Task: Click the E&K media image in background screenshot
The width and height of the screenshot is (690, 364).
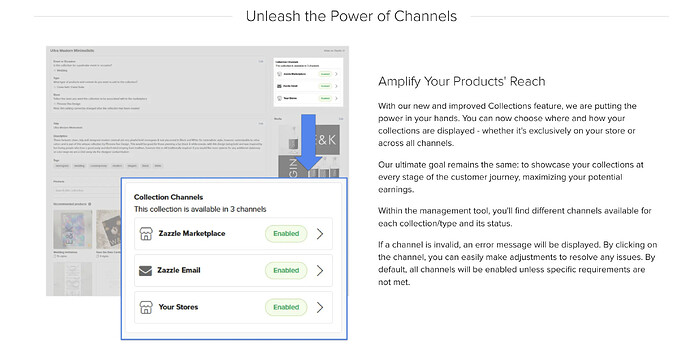Action: point(328,140)
